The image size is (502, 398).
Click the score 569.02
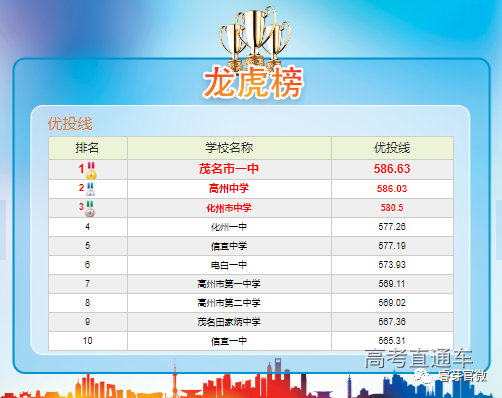point(392,303)
